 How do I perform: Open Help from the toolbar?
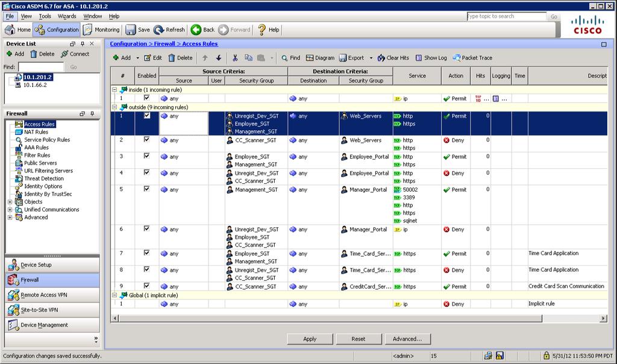[268, 30]
